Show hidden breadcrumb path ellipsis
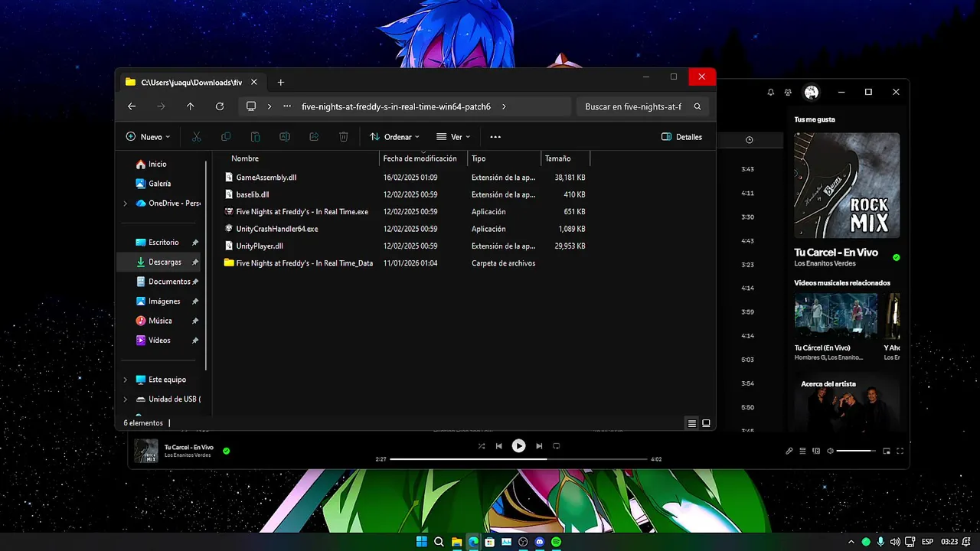The image size is (980, 551). click(287, 106)
